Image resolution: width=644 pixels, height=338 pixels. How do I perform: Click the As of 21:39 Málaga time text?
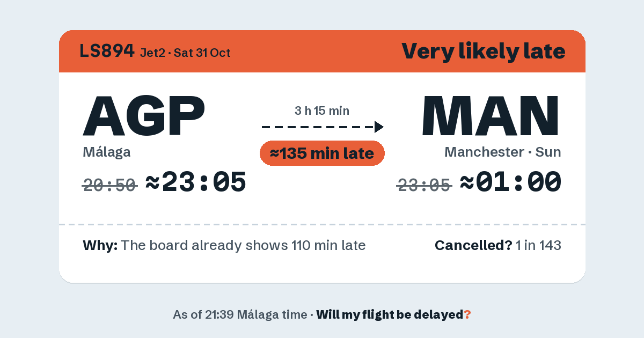pyautogui.click(x=239, y=315)
